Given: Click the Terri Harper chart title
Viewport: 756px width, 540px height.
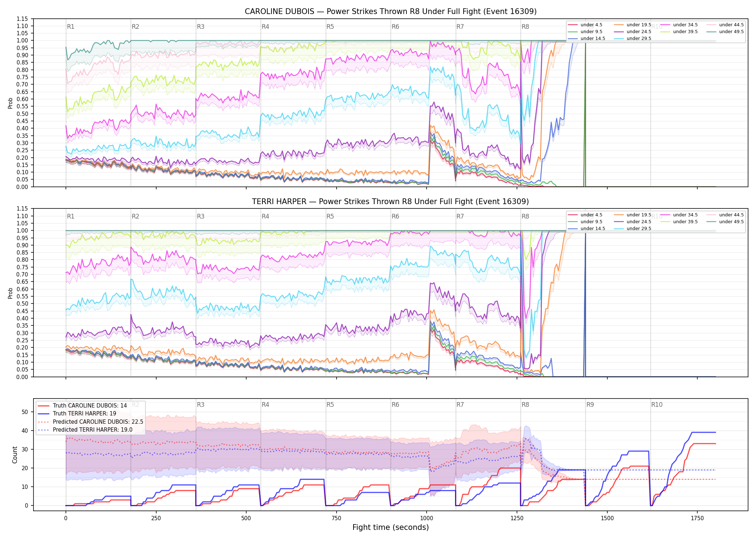Looking at the screenshot, I should click(391, 202).
